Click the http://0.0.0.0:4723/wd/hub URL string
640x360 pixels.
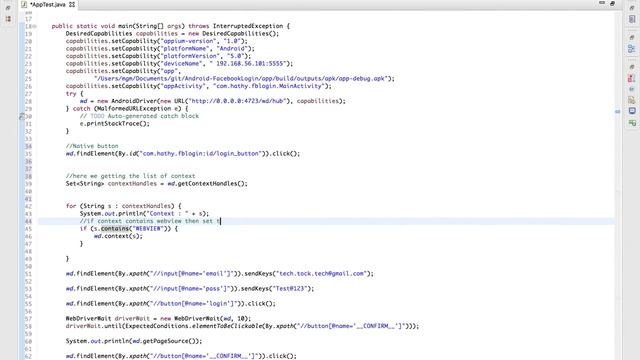click(x=237, y=101)
